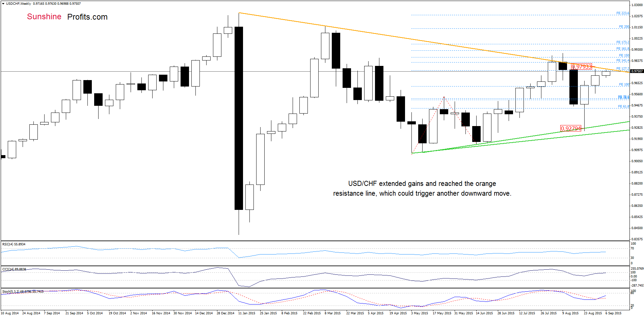Click the Profits.com logo text
Screen dimensions: 644x316
[87, 17]
